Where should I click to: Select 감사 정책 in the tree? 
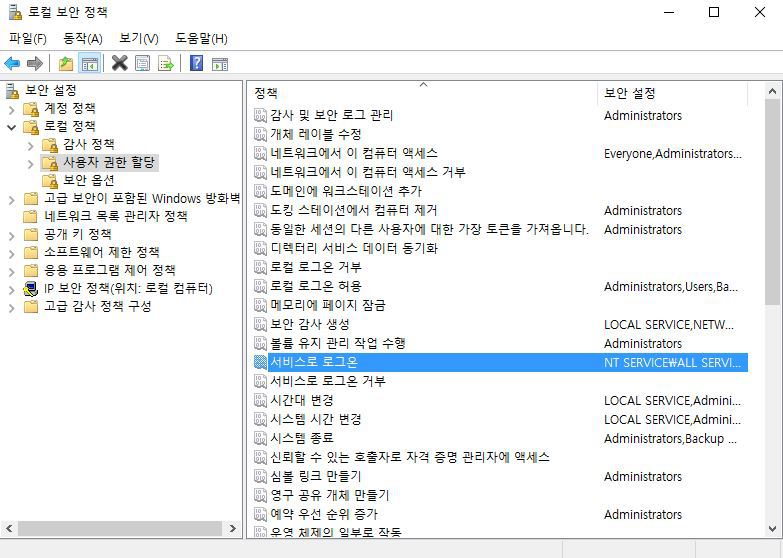click(88, 144)
